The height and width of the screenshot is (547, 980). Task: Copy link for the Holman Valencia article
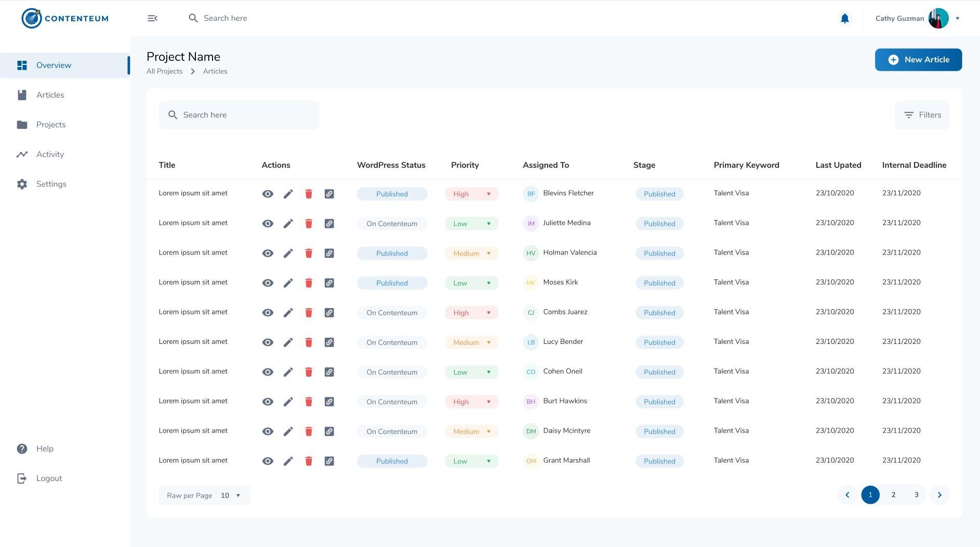click(329, 253)
